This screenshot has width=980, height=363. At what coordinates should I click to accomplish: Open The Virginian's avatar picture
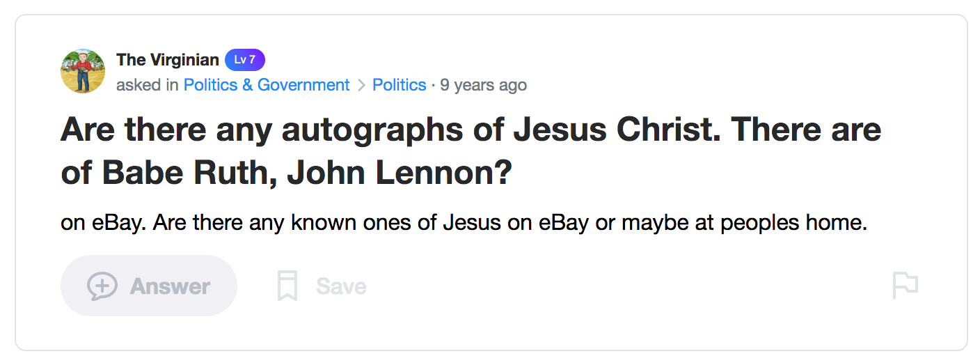click(83, 71)
